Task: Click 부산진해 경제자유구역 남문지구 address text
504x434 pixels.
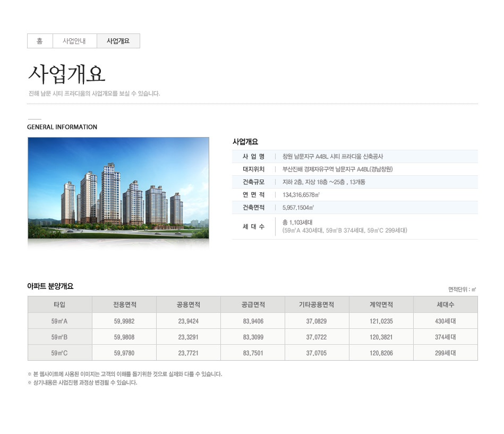Action: 337,169
